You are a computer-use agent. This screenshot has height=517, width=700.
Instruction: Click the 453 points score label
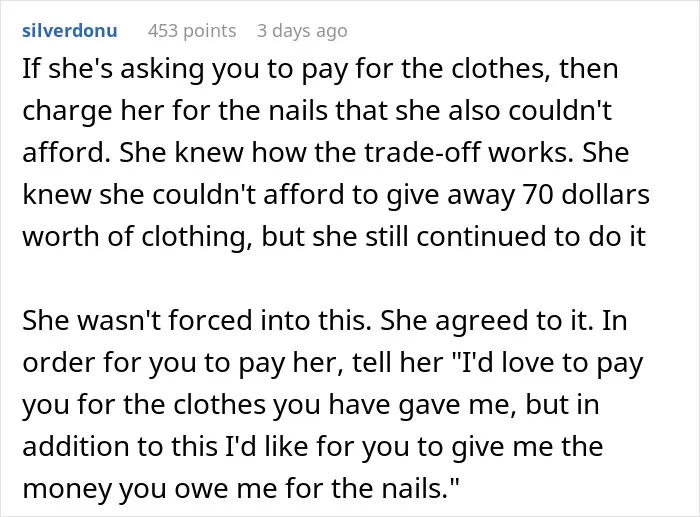coord(192,31)
